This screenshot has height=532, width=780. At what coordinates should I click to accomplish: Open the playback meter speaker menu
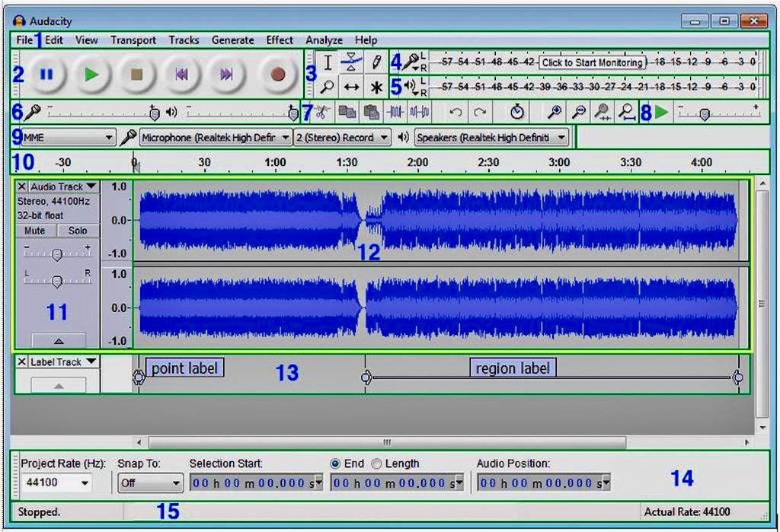pos(411,87)
